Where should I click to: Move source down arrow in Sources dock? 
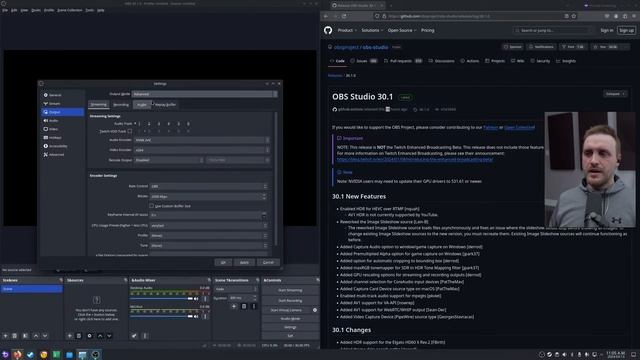click(109, 336)
